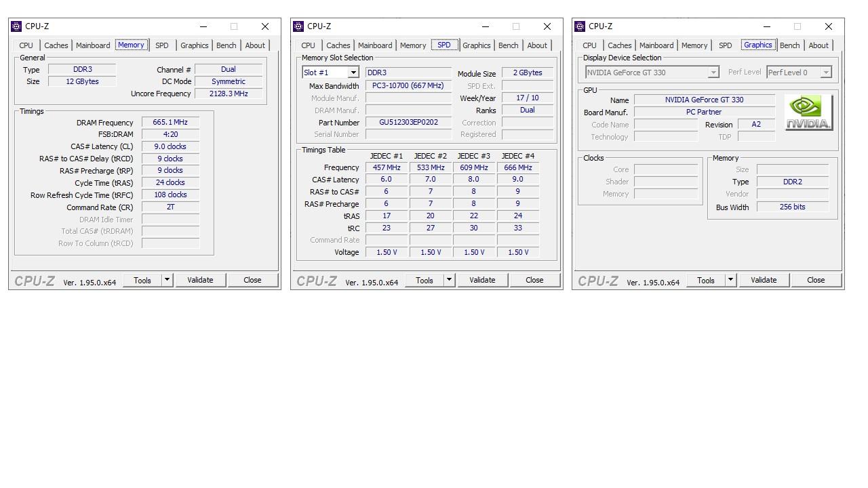Open SPD tab in Graphics window
868x488 pixels.
tap(726, 45)
